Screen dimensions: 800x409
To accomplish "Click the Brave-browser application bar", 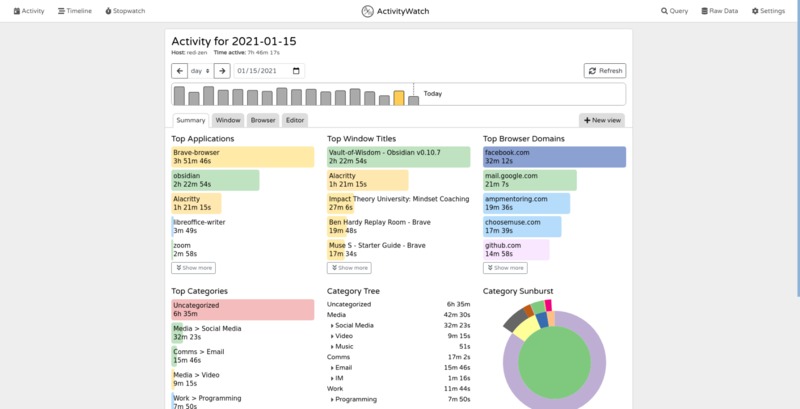I will (x=243, y=157).
